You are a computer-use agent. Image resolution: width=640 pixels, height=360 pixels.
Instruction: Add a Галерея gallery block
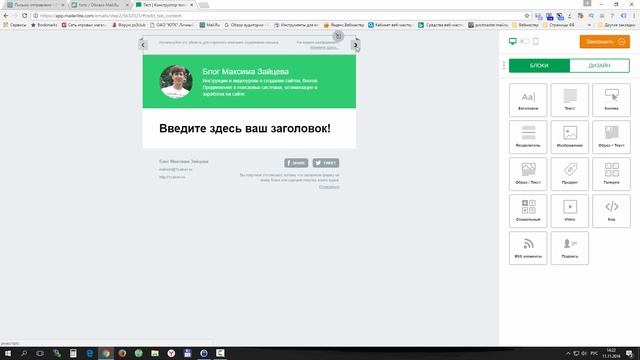611,174
